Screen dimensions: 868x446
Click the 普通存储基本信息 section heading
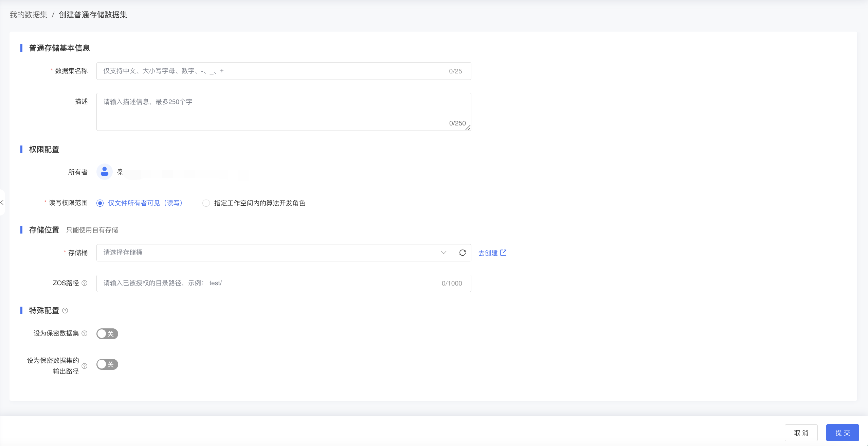(x=59, y=48)
